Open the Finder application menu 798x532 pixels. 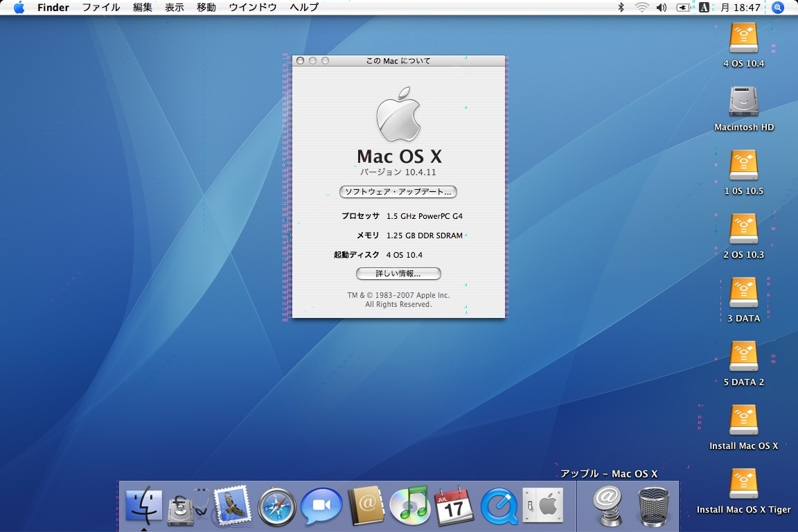(x=53, y=7)
